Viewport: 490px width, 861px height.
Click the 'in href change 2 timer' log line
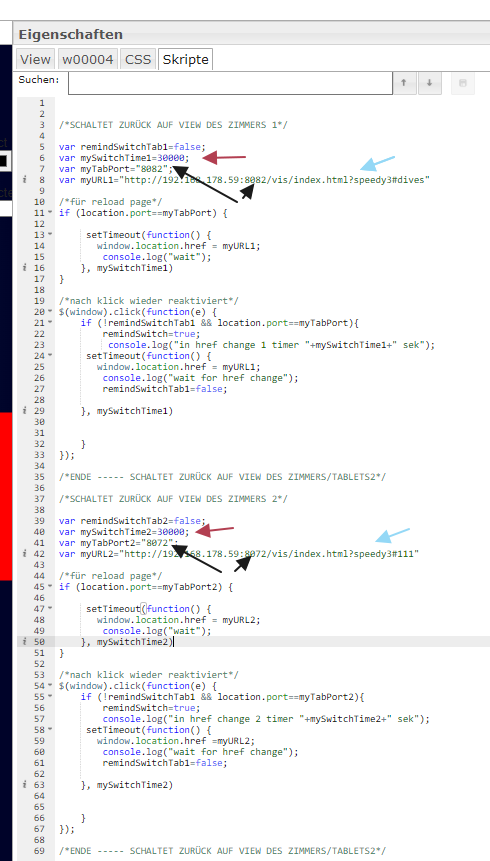click(x=266, y=719)
